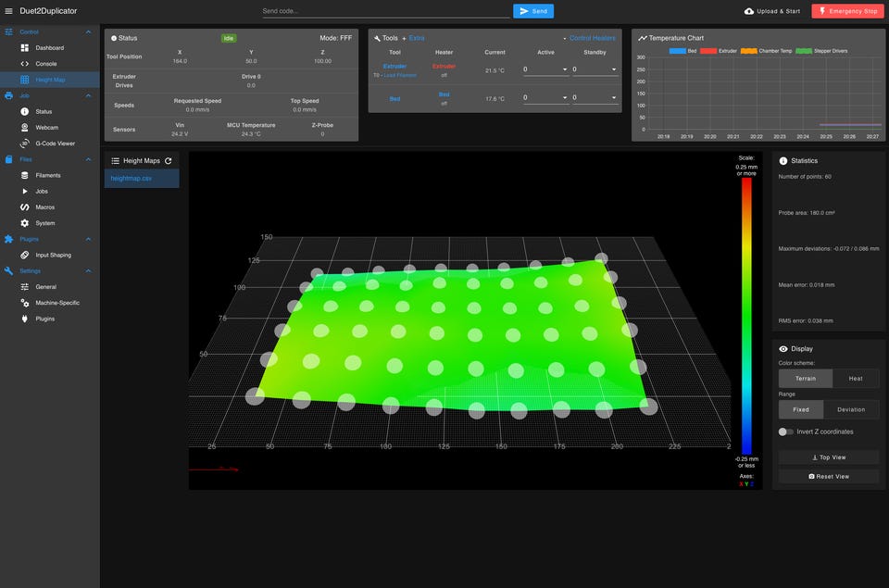Open the Filaments file page
Screen dimensions: 889x588
48,175
